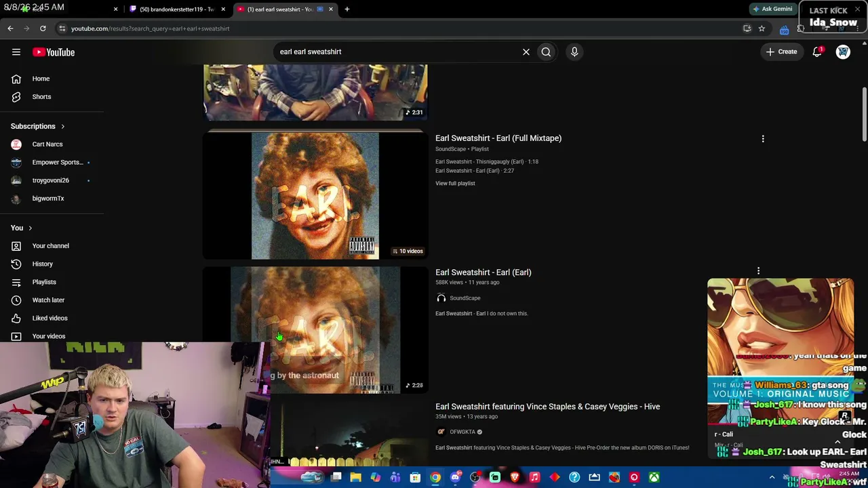Switch to the brandonkerstetter119 Twitch tab

(175, 9)
